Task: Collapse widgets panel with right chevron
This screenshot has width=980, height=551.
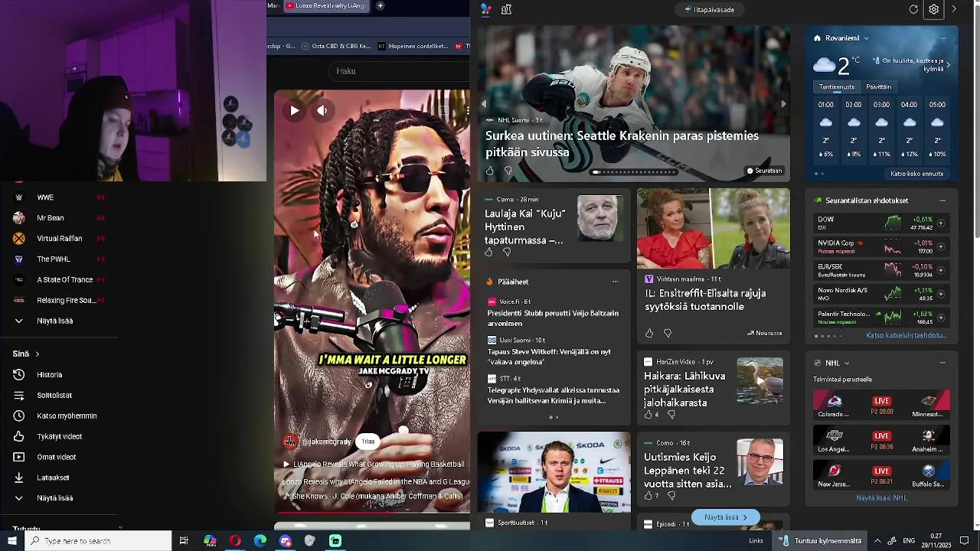Action: (x=954, y=9)
